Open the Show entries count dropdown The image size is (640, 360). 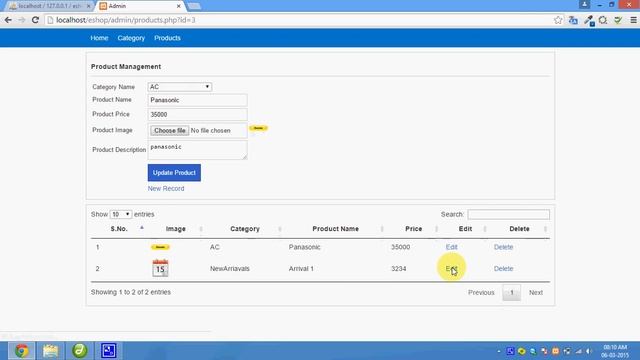pos(120,214)
